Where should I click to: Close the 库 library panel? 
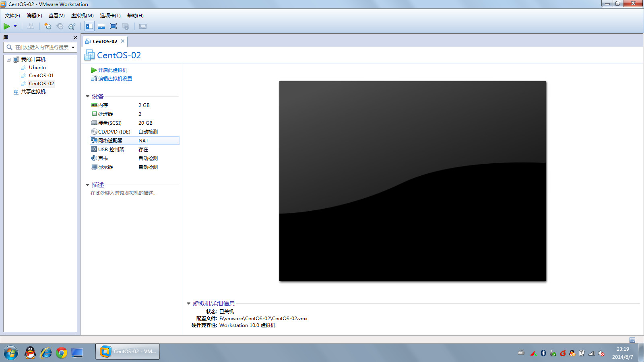[x=75, y=37]
